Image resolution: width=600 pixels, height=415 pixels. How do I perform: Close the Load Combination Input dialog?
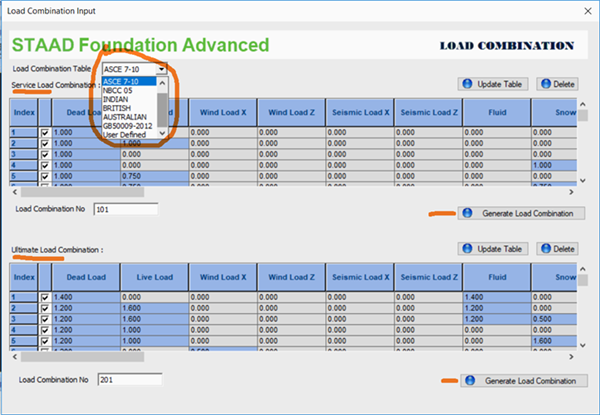click(588, 11)
